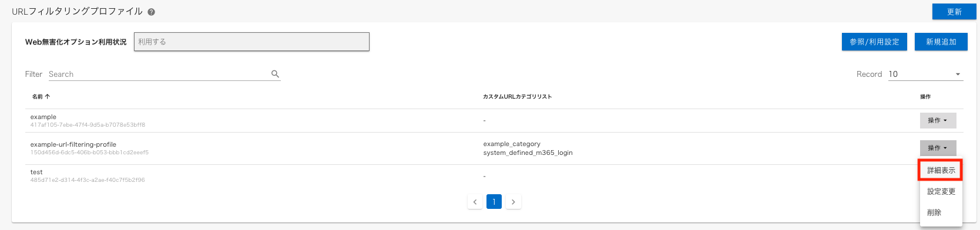Click the 更新 button
Viewport: 980px width, 230px height.
pyautogui.click(x=954, y=12)
